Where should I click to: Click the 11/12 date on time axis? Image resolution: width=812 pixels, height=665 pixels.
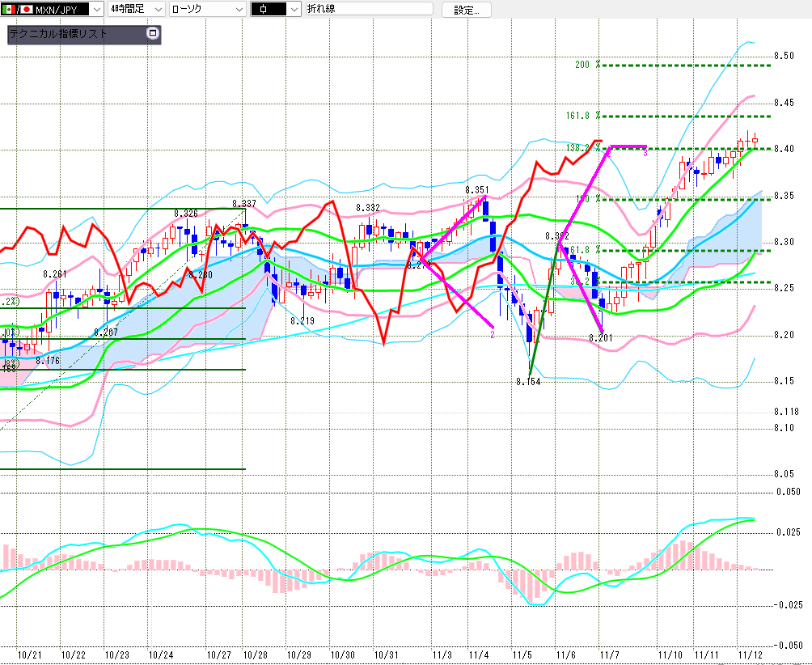751,654
